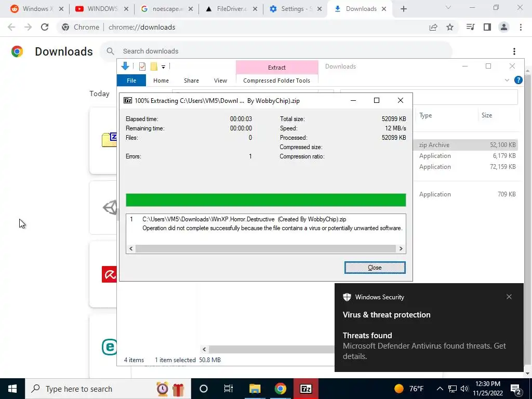Click the Chrome address bar chrome://downloads
The height and width of the screenshot is (399, 532).
coord(142,27)
